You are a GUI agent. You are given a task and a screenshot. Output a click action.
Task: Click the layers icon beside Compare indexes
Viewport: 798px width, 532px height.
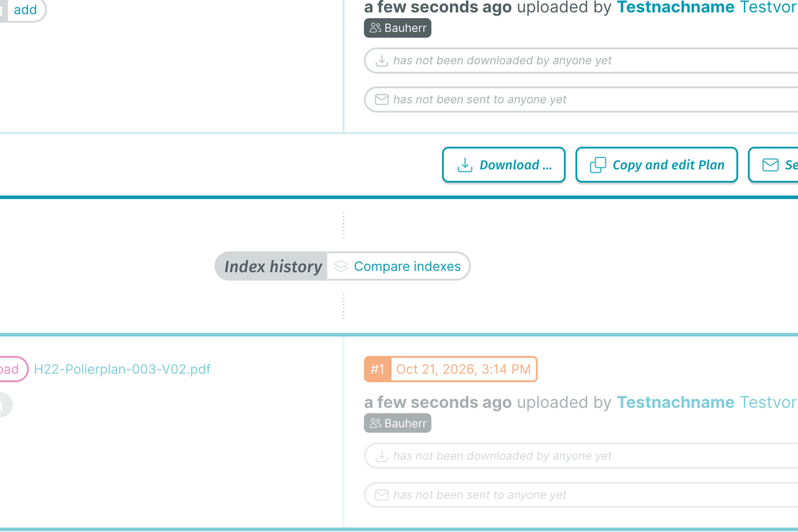point(341,266)
